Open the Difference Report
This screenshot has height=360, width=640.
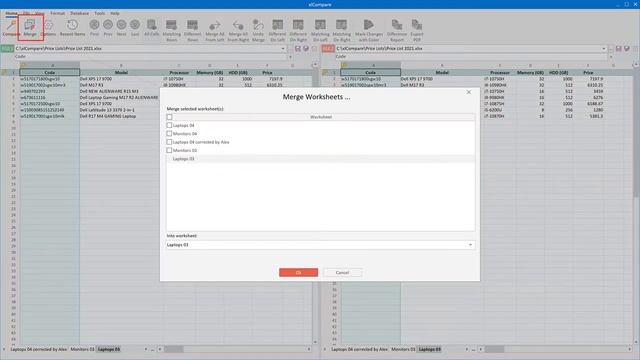[397, 30]
